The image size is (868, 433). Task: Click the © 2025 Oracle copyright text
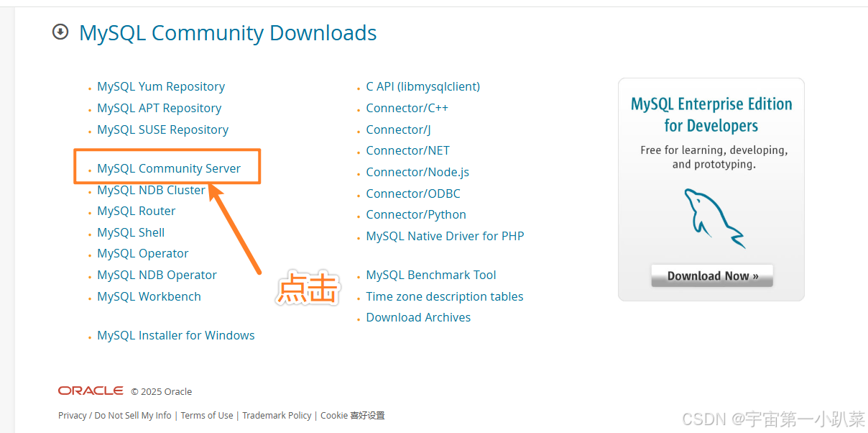point(162,391)
